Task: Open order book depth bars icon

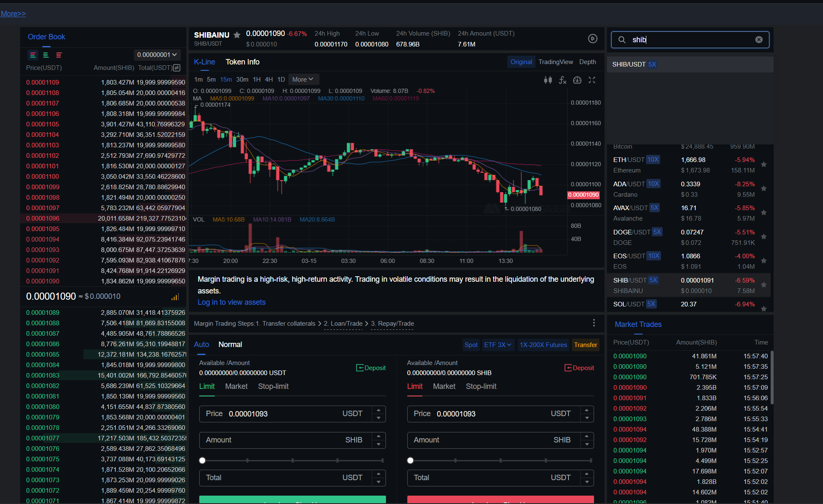Action: [175, 297]
